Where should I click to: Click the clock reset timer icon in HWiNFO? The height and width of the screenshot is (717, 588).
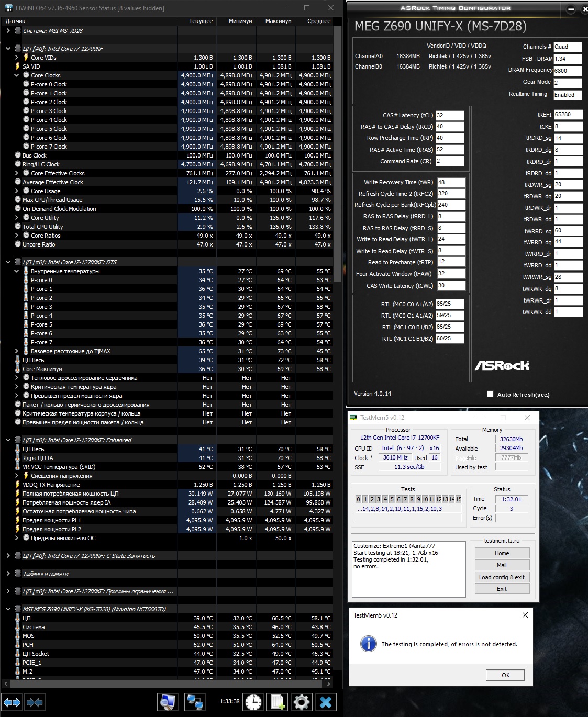point(253,702)
